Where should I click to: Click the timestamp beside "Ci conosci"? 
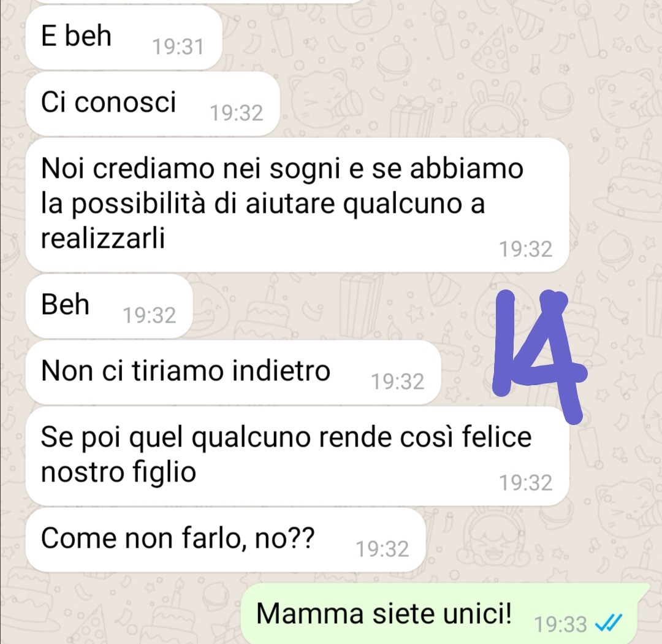pyautogui.click(x=237, y=113)
